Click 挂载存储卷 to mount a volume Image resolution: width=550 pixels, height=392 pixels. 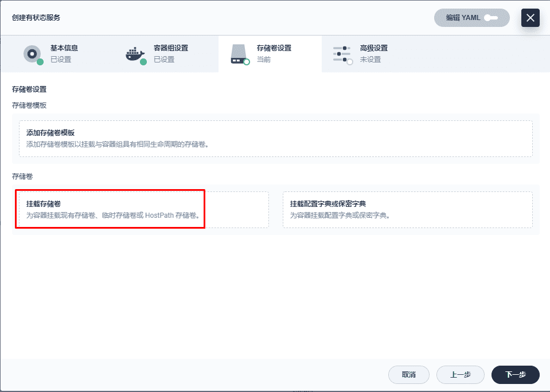(144, 210)
